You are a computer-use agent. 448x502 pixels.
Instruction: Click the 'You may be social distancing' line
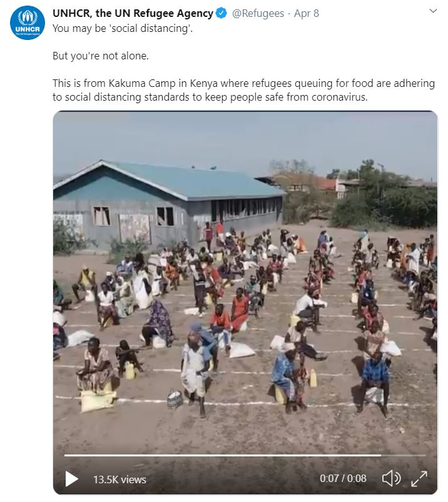coord(123,29)
